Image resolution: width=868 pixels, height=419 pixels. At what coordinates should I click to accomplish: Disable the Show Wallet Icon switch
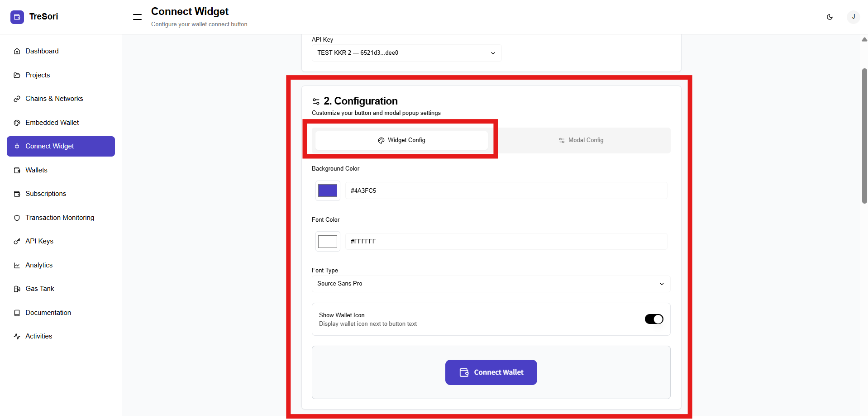[653, 319]
